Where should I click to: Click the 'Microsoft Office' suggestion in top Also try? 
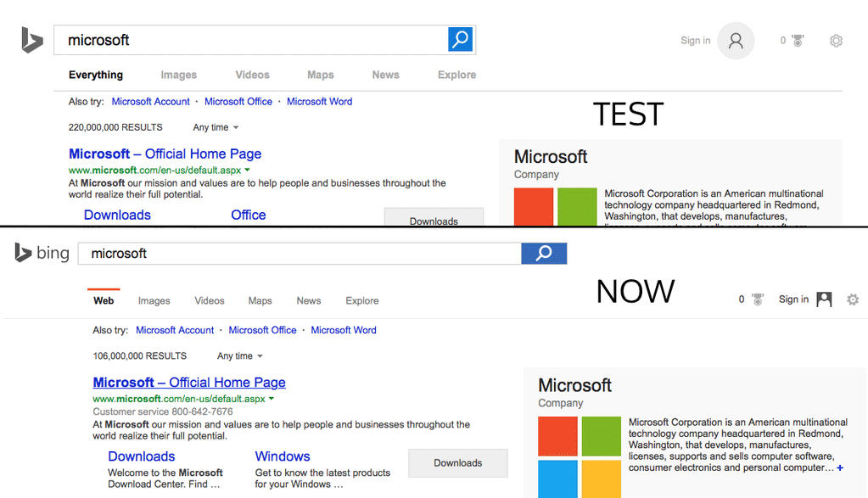point(238,102)
